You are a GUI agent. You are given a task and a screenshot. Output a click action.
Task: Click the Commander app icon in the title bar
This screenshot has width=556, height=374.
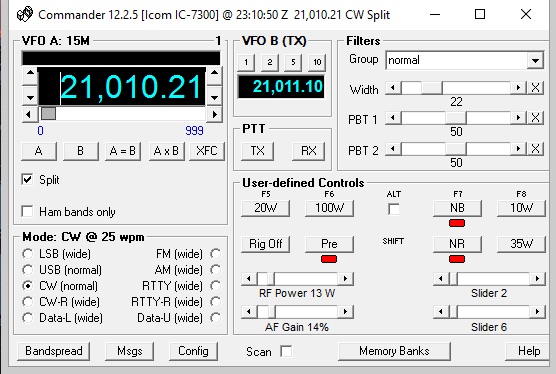(x=25, y=15)
